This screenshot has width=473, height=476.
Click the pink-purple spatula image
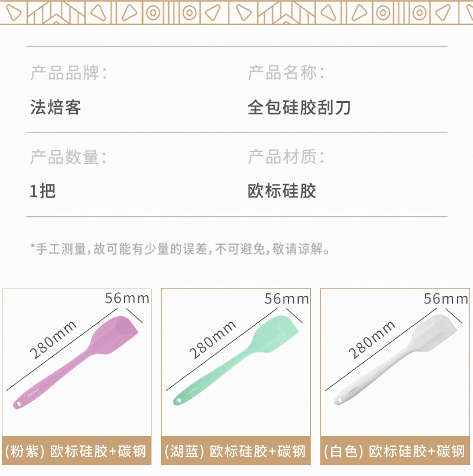pyautogui.click(x=77, y=363)
